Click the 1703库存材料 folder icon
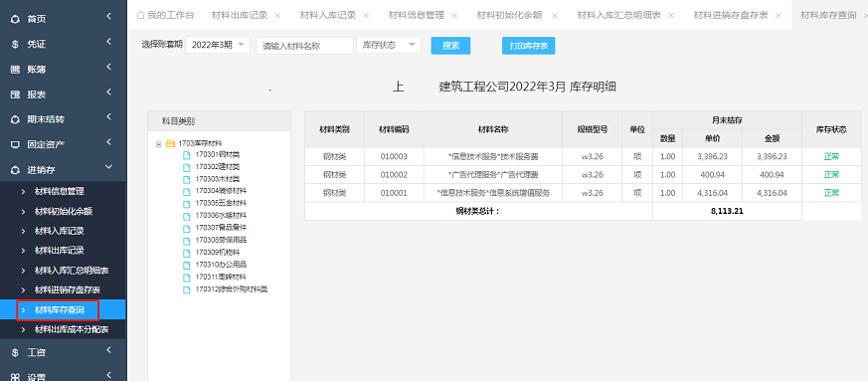Viewport: 868px width, 381px height. pyautogui.click(x=170, y=143)
